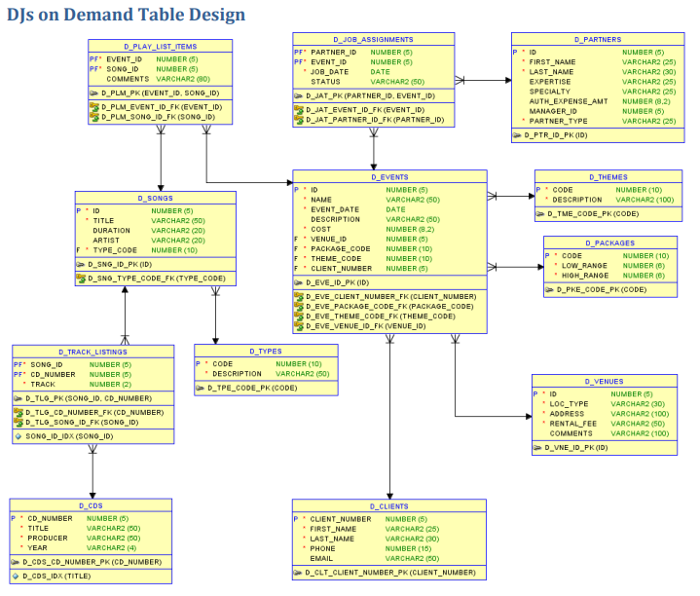Click the SONG_ID_IDX index diamond icon
The image size is (700, 596).
[x=18, y=436]
